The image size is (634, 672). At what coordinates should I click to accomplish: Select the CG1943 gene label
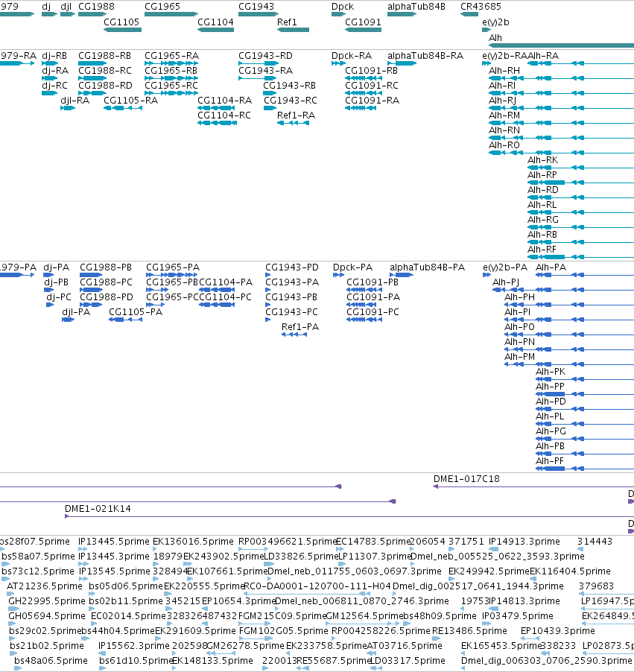(x=256, y=7)
